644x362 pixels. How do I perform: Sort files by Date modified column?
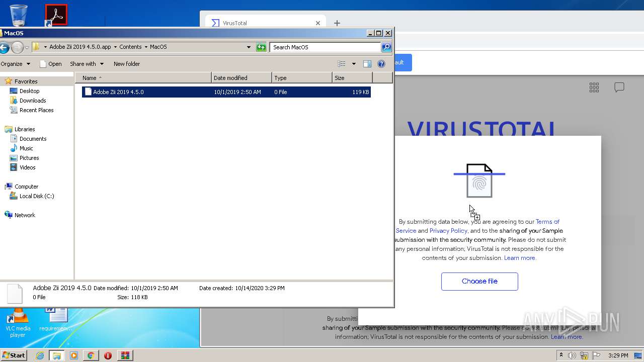point(242,78)
